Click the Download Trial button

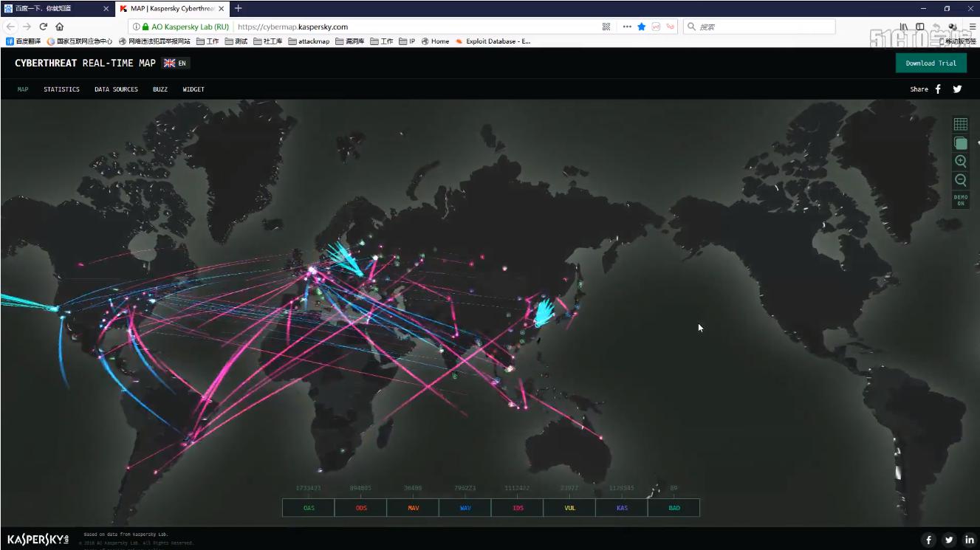(x=931, y=63)
